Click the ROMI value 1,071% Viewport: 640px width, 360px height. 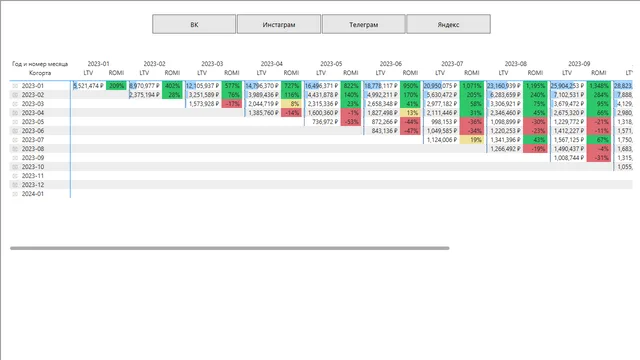(x=471, y=86)
